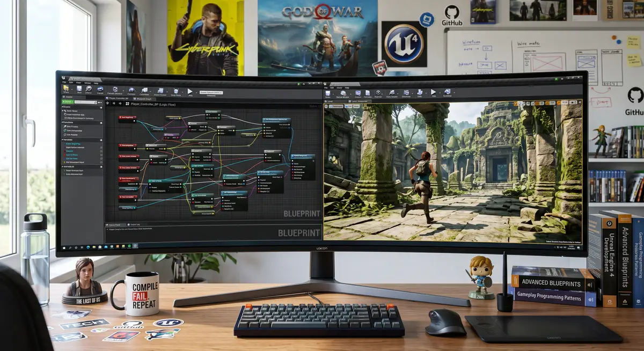Viewport: 644px width, 351px height.
Task: Open Help menu in level editor window
Action: pyautogui.click(x=347, y=87)
